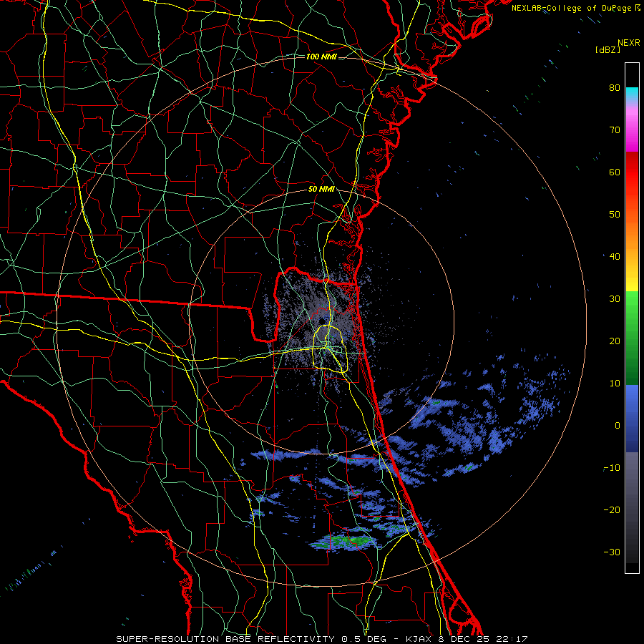Screen dimensions: 644x644
Task: Click the green band of the color bar
Action: click(x=632, y=338)
